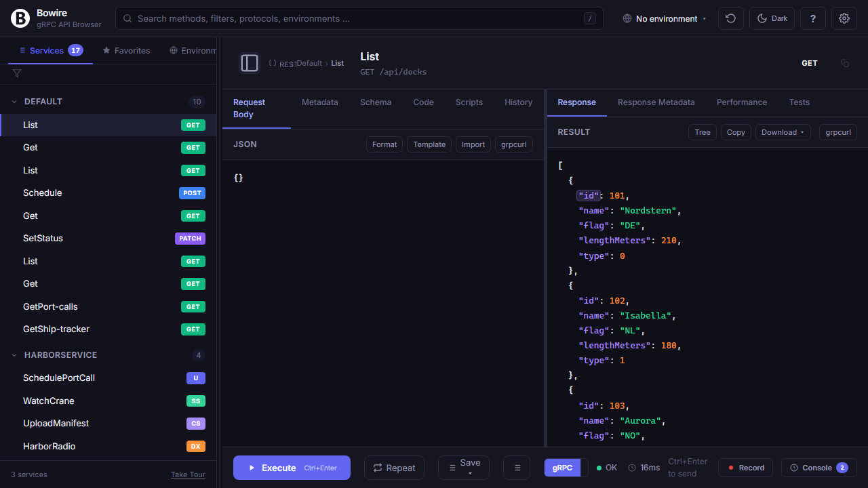The height and width of the screenshot is (488, 868).
Task: Click the green OK status dot
Action: 599,468
